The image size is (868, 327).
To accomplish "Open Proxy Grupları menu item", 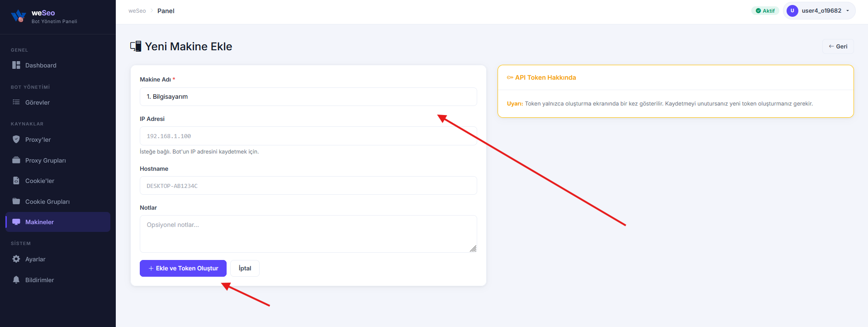I will coord(58,160).
